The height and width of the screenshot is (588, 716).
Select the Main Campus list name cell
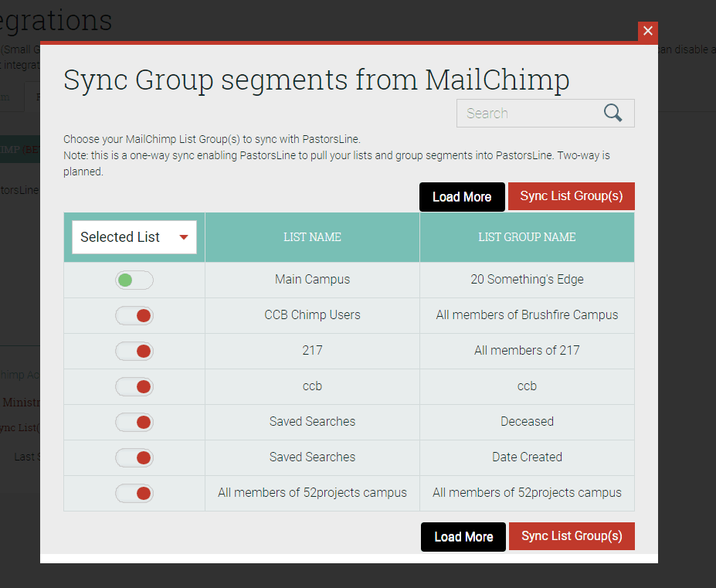312,280
